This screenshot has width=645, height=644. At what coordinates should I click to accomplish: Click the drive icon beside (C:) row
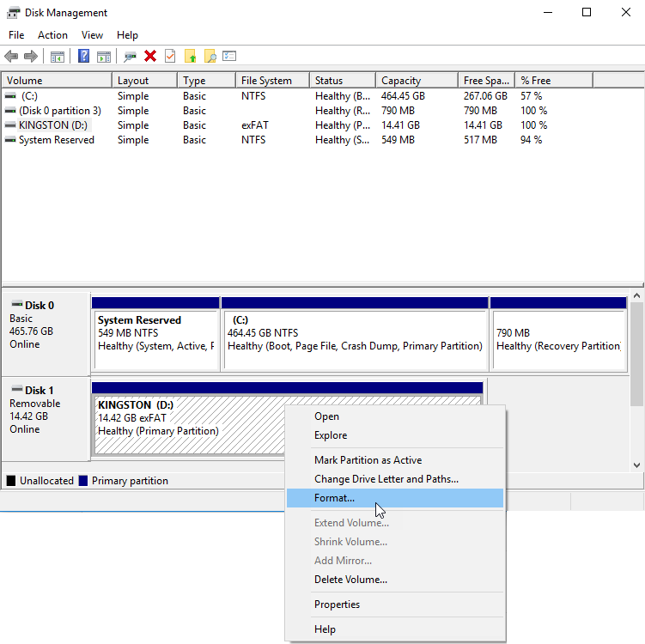10,96
